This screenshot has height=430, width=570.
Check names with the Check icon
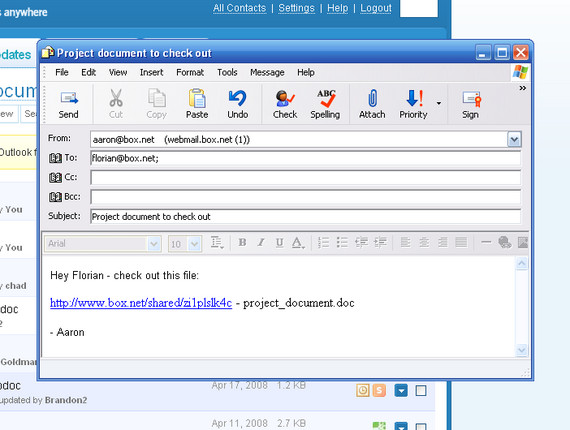pos(285,104)
